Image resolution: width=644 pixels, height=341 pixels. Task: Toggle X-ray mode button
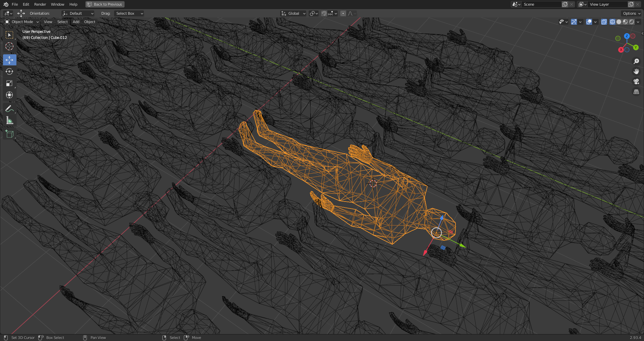[604, 22]
